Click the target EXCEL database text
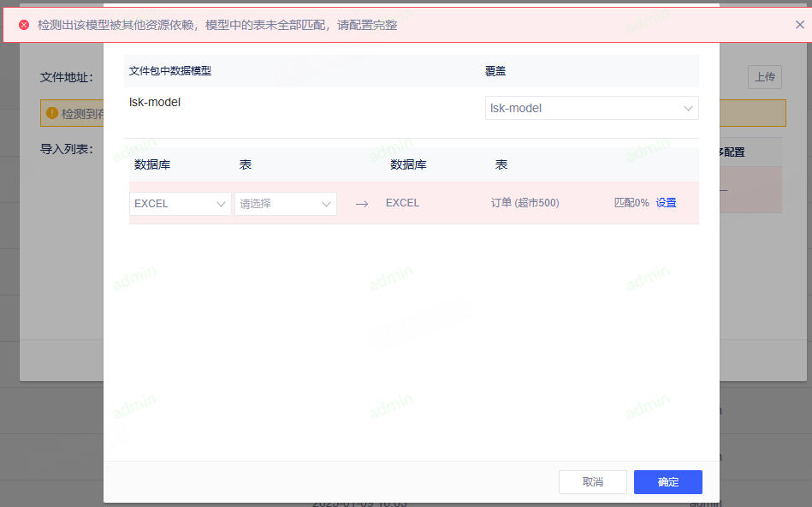 (x=402, y=203)
